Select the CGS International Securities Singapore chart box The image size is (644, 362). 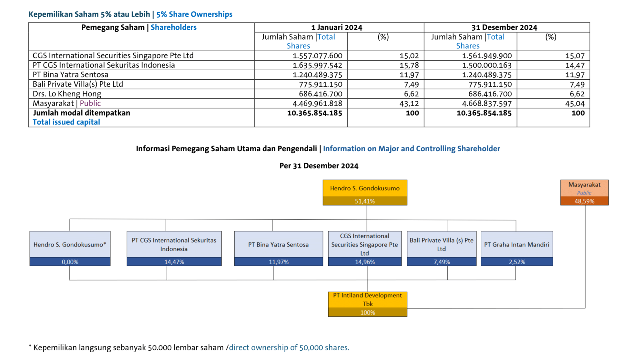coord(364,244)
